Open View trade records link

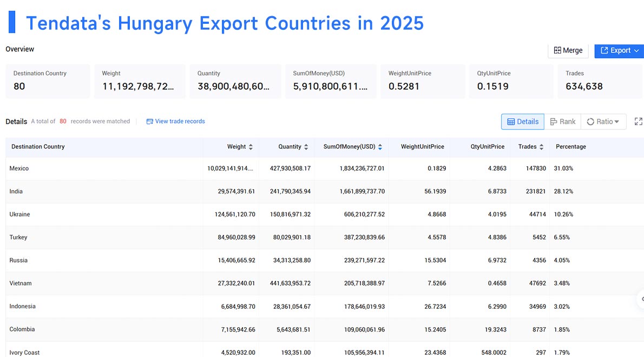click(175, 121)
